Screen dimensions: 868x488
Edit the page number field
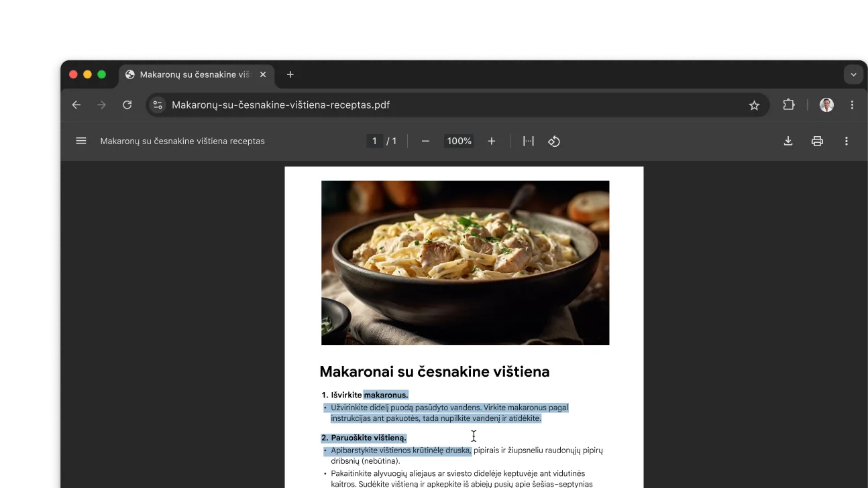point(374,141)
